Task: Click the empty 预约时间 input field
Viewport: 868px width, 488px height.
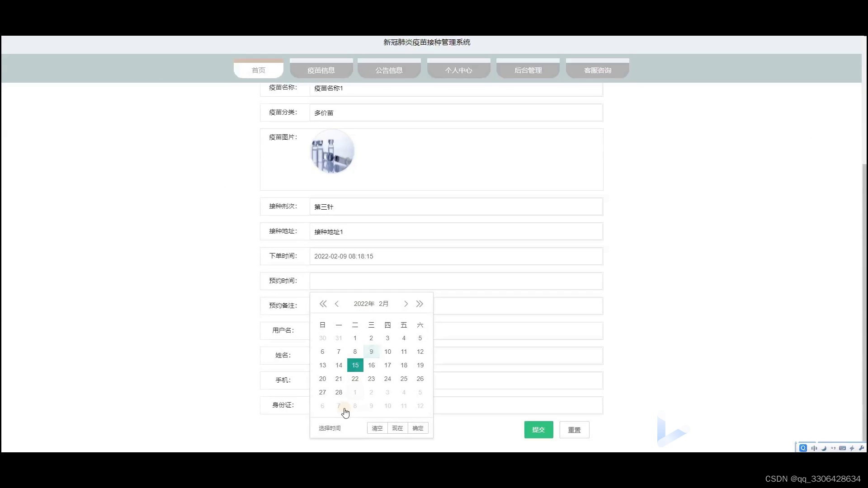Action: [456, 281]
